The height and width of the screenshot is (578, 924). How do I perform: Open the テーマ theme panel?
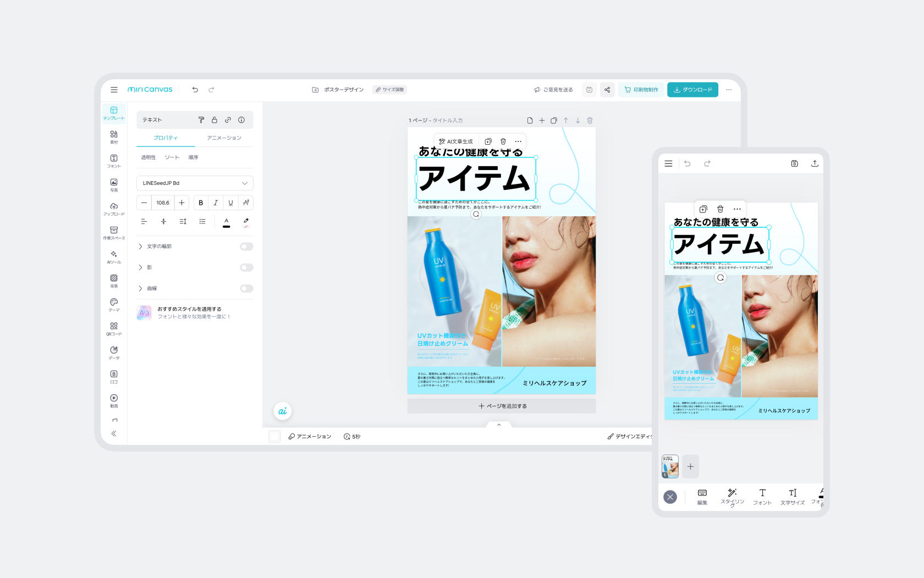(x=114, y=305)
